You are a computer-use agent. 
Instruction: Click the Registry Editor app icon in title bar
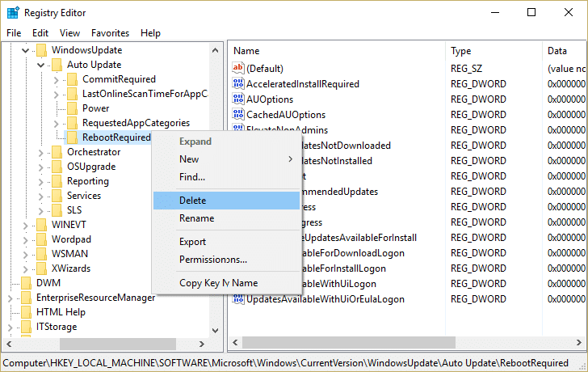(13, 12)
